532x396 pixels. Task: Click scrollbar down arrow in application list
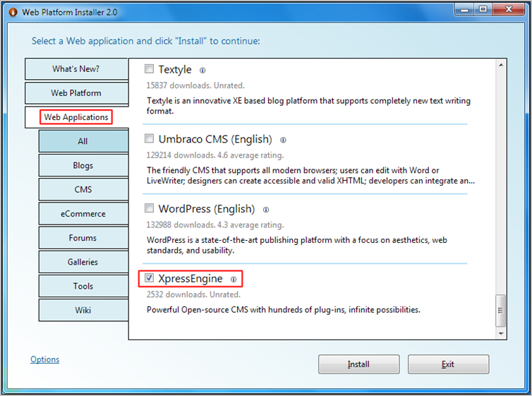click(501, 334)
